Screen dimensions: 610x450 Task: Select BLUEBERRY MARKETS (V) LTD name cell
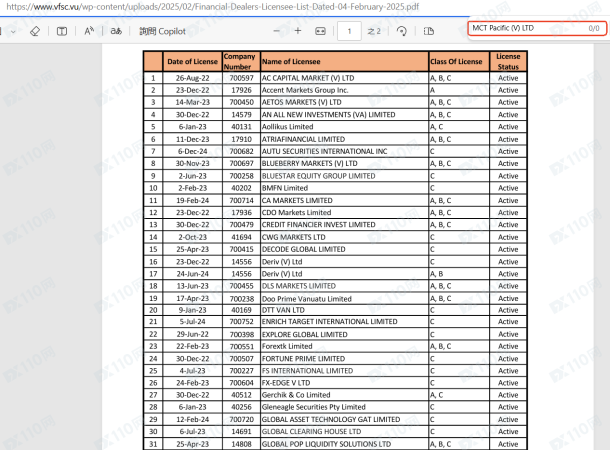click(344, 163)
